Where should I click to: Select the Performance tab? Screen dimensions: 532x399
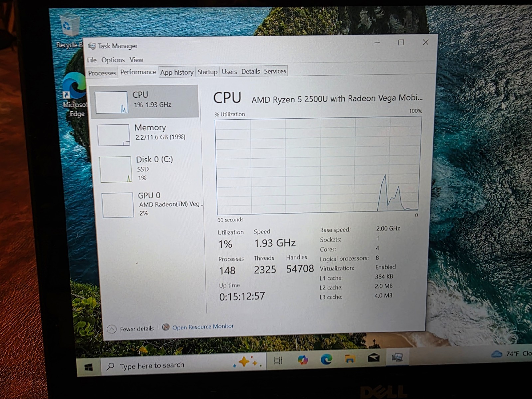pos(138,72)
